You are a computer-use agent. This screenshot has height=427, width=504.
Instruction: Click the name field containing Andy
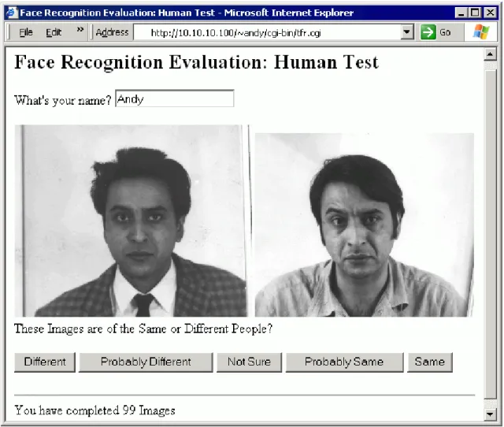coord(175,98)
